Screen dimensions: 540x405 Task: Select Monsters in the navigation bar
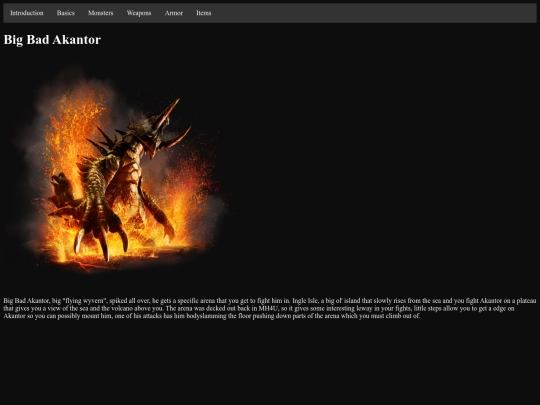(x=101, y=13)
